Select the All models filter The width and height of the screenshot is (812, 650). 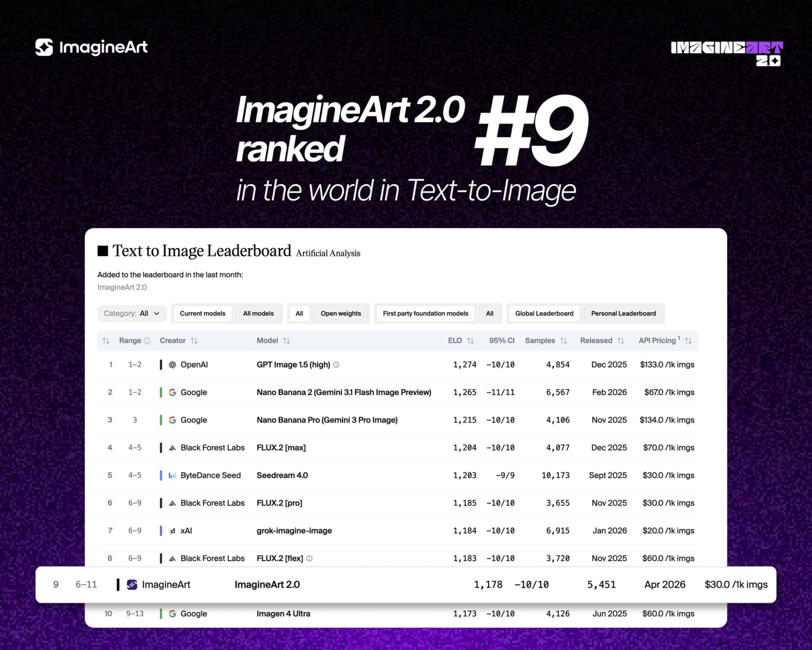click(x=258, y=314)
